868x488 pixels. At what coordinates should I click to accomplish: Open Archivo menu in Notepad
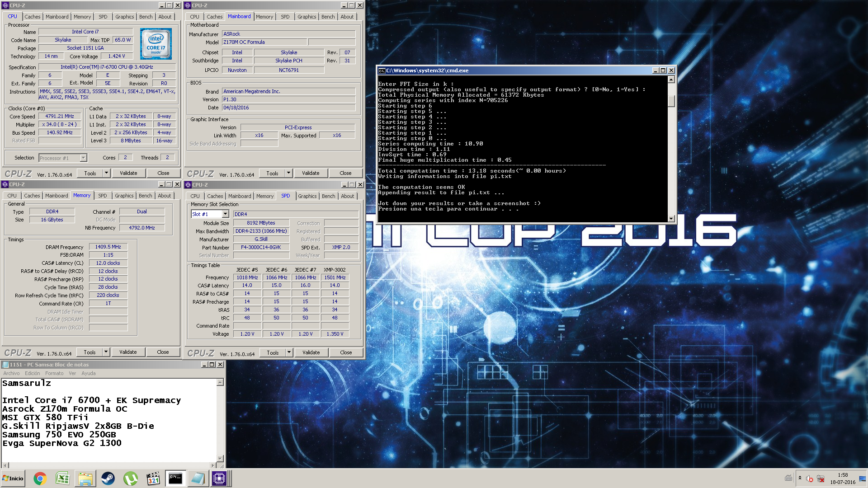coord(11,373)
